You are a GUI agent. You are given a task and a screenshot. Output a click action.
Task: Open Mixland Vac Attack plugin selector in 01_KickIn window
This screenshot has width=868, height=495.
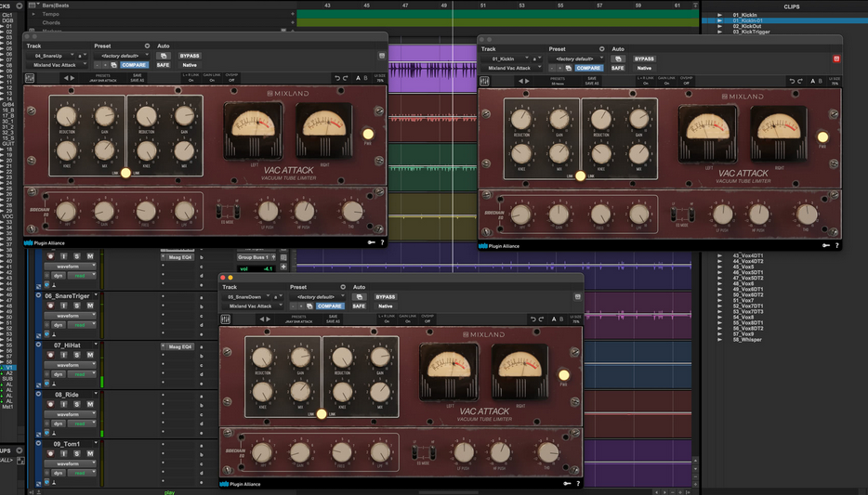pyautogui.click(x=513, y=68)
